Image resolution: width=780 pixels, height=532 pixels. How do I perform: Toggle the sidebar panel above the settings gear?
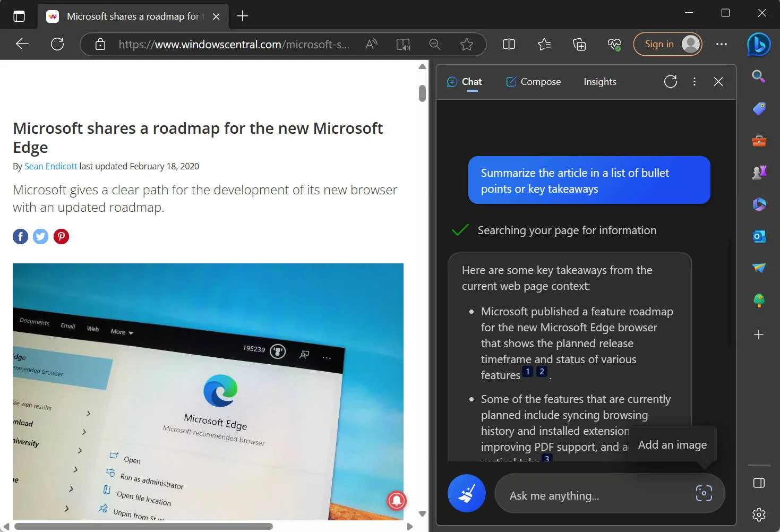759,482
